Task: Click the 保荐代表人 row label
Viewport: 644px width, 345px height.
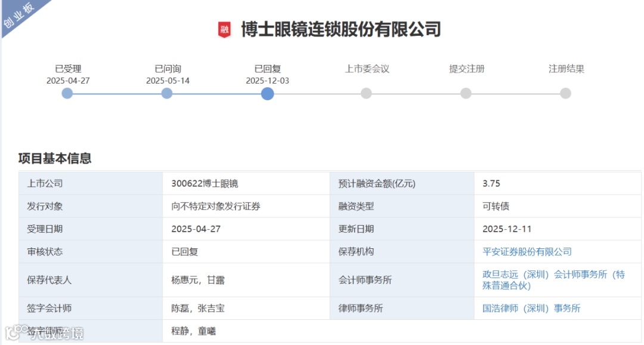Action: point(49,280)
